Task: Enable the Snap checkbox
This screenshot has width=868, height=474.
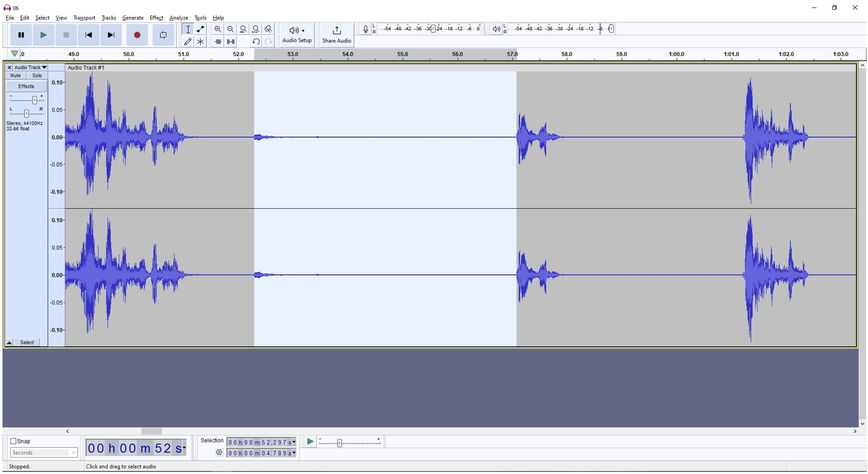Action: point(14,441)
